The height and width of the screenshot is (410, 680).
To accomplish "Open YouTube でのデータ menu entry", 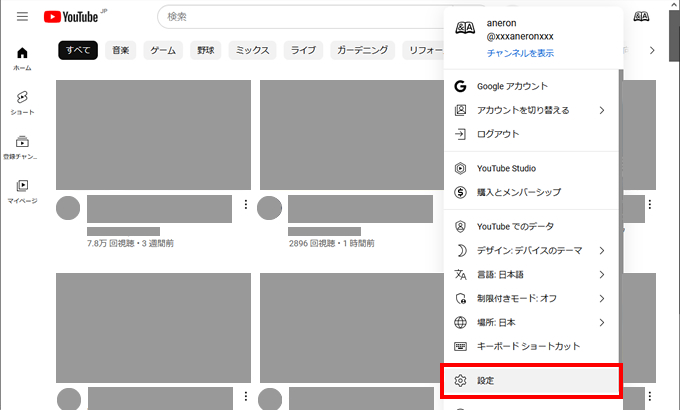I will [532, 226].
